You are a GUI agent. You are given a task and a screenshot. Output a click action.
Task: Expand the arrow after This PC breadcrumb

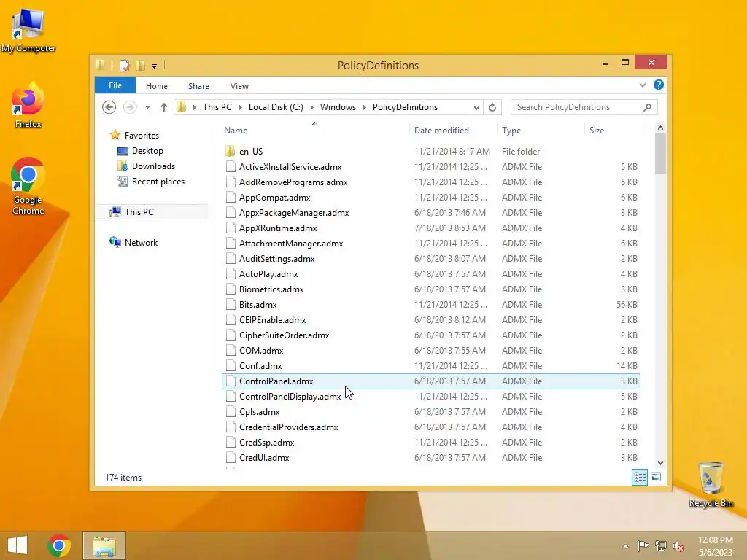[240, 107]
